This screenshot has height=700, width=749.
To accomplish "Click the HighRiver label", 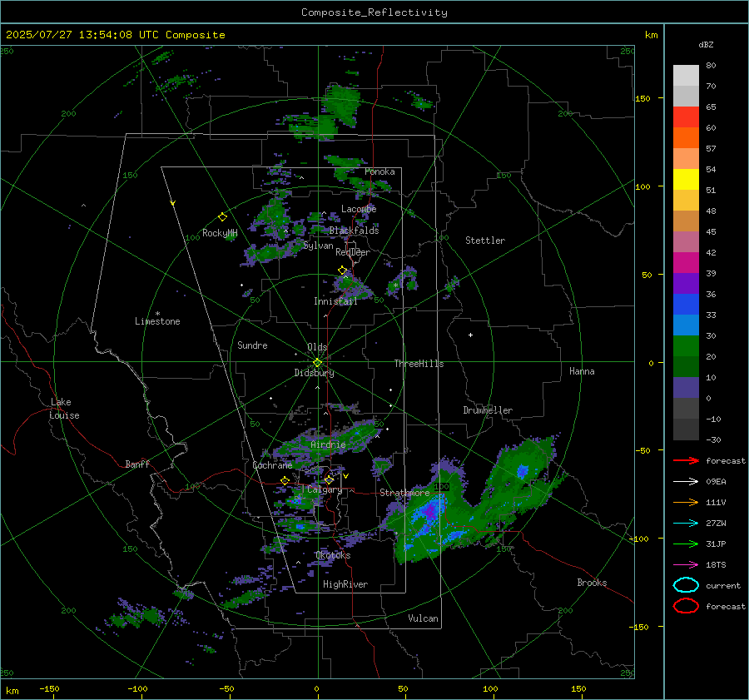I will [345, 584].
